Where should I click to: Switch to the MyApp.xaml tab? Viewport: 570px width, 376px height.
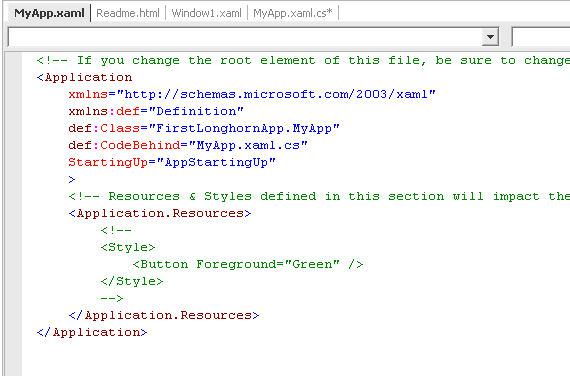click(x=49, y=13)
